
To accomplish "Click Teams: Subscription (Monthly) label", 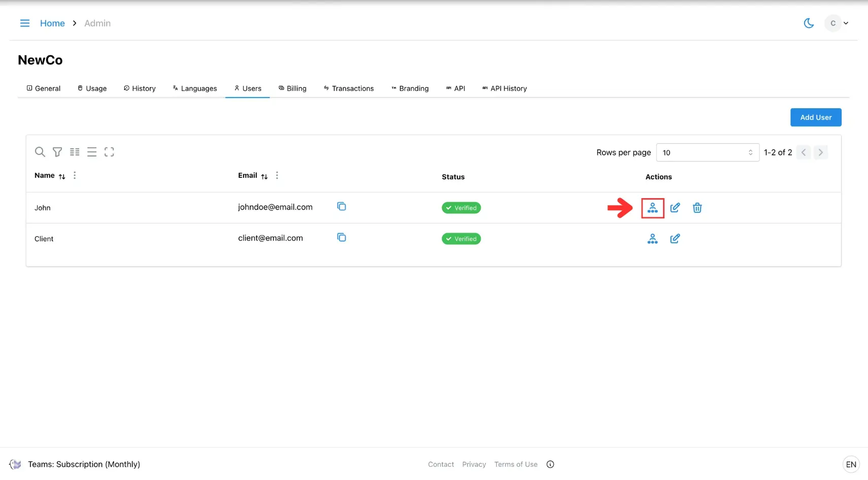I will tap(84, 464).
